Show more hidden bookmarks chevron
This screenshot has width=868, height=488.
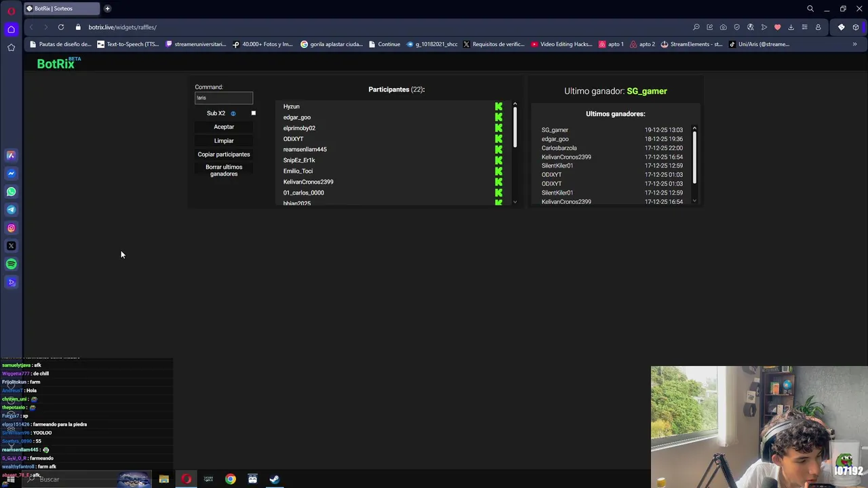pos(854,44)
